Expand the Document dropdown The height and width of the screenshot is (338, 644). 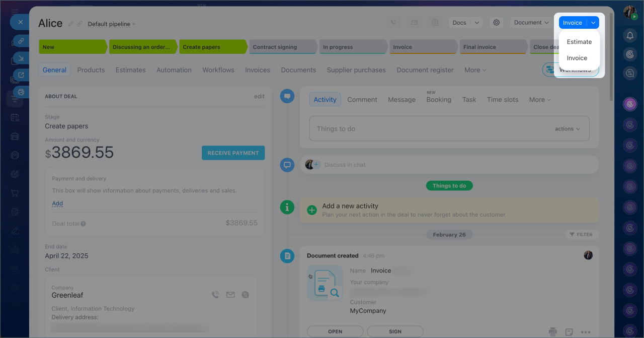531,23
